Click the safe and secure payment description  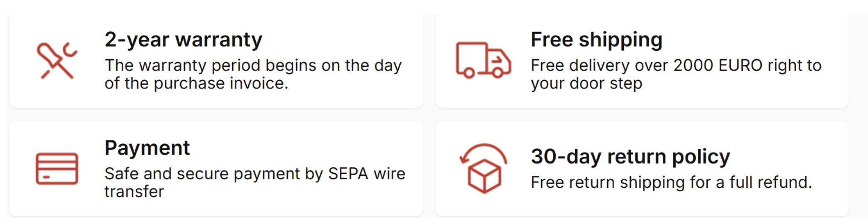coord(255,182)
